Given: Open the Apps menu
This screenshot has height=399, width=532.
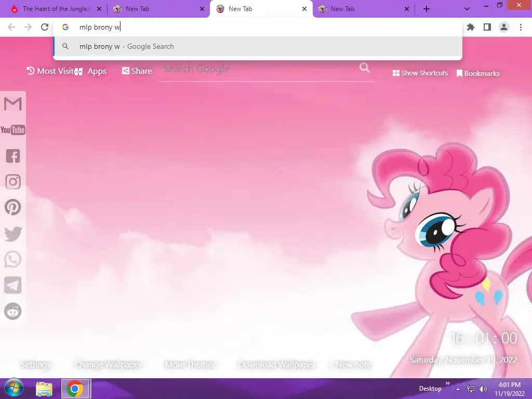Looking at the screenshot, I should tap(90, 71).
